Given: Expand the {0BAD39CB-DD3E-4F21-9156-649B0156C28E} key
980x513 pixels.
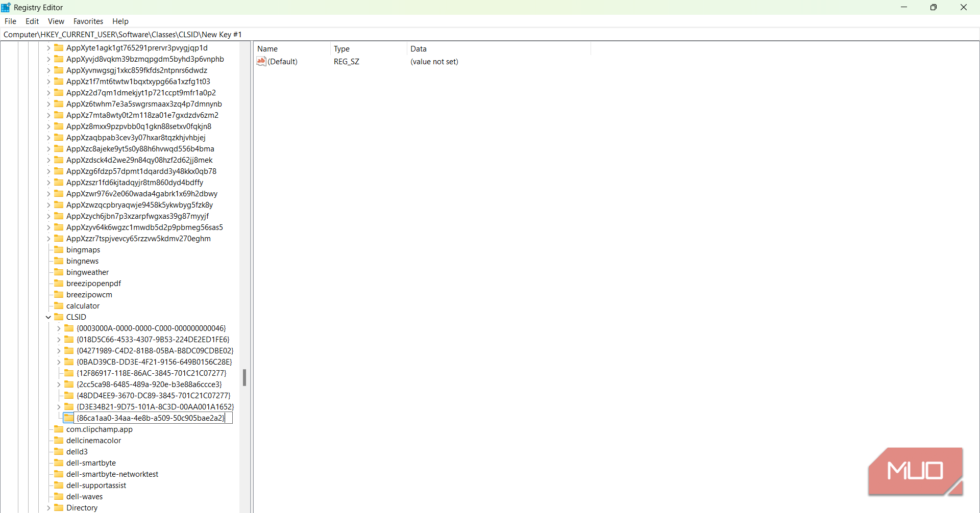Looking at the screenshot, I should tap(59, 362).
